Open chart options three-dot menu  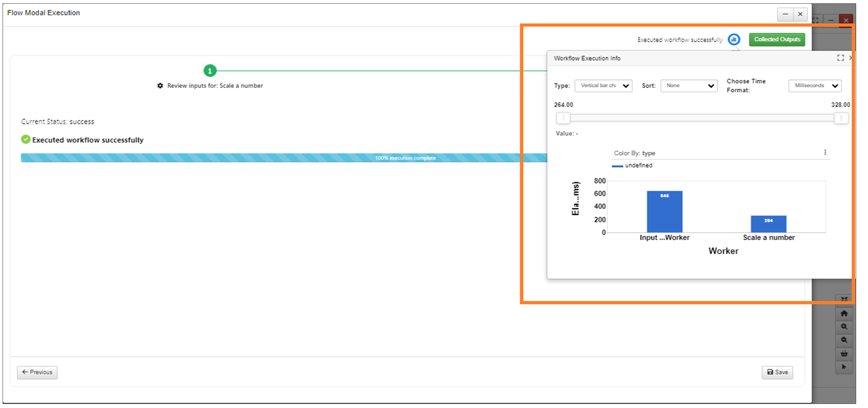point(825,152)
